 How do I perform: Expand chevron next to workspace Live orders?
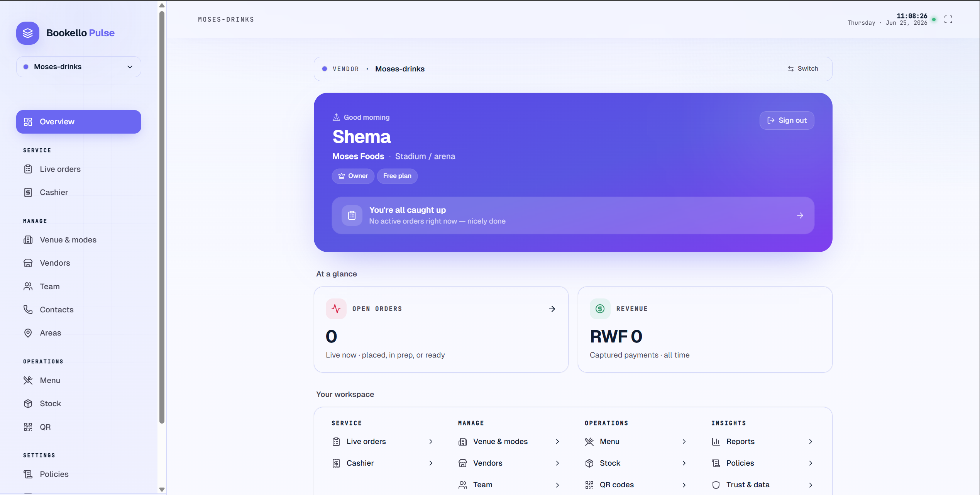pyautogui.click(x=431, y=442)
